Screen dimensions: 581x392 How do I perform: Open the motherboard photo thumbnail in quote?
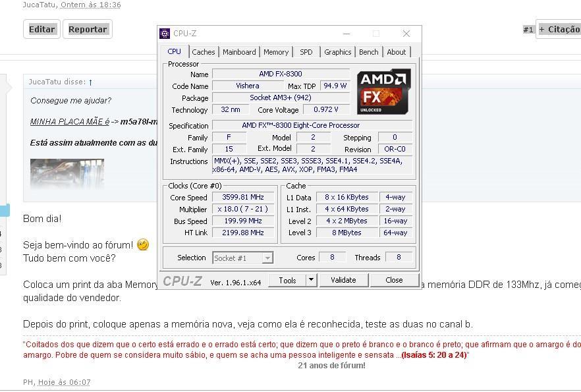[x=67, y=173]
